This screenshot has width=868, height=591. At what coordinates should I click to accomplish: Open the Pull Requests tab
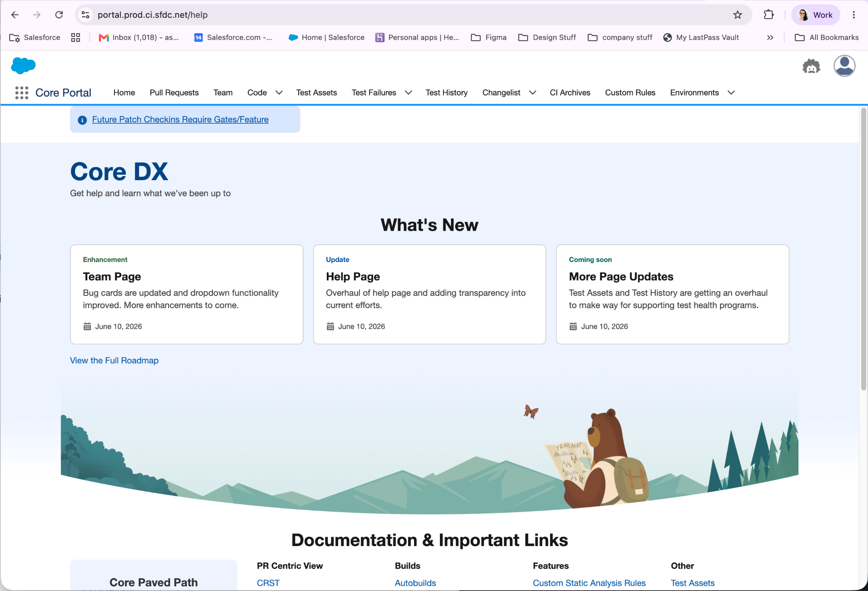[174, 92]
